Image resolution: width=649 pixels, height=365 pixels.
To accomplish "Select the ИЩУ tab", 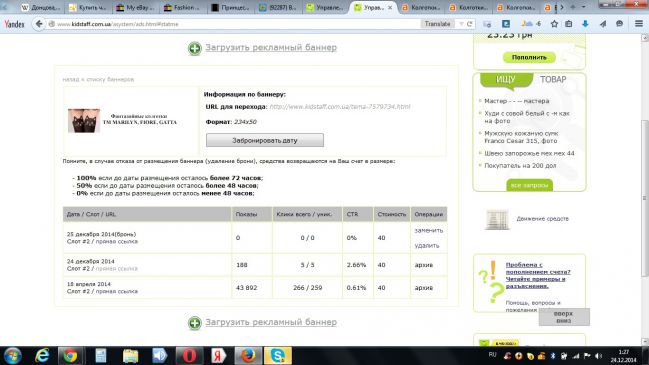I will (x=506, y=79).
